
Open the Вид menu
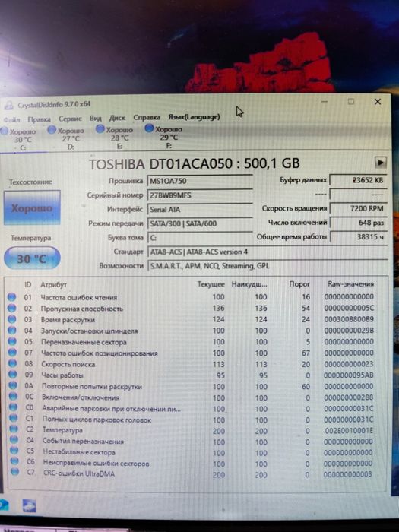pos(95,119)
